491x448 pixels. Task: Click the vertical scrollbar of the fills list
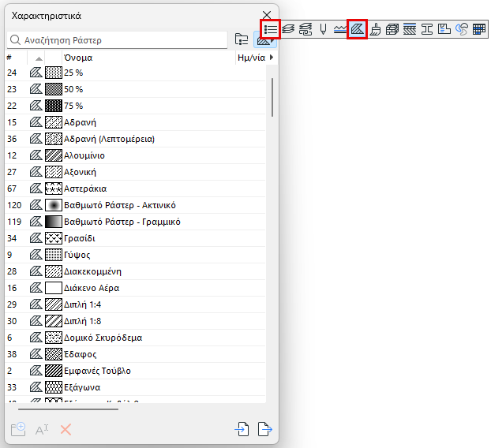(272, 97)
